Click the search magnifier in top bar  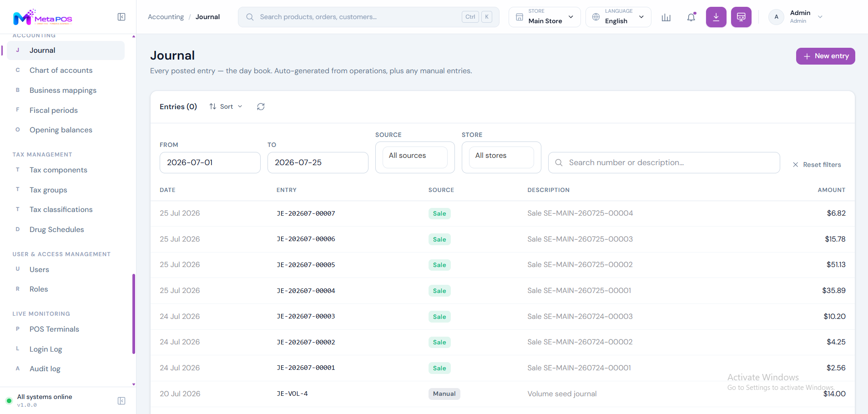point(250,17)
